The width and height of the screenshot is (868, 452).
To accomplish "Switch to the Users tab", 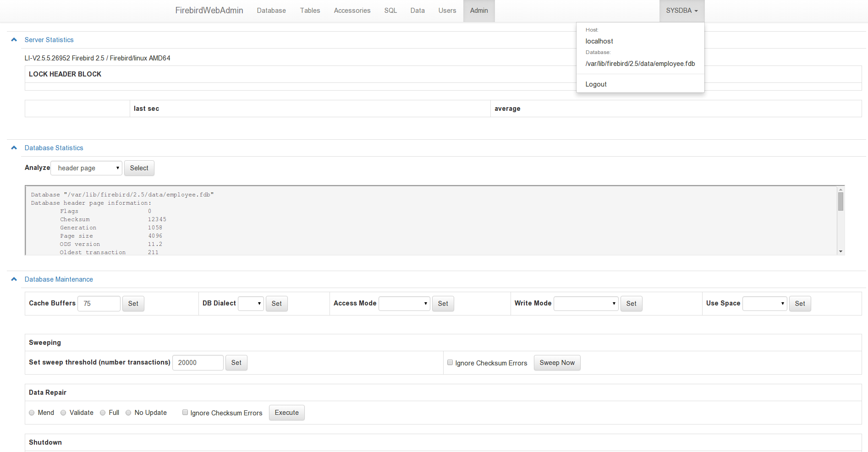I will click(447, 10).
